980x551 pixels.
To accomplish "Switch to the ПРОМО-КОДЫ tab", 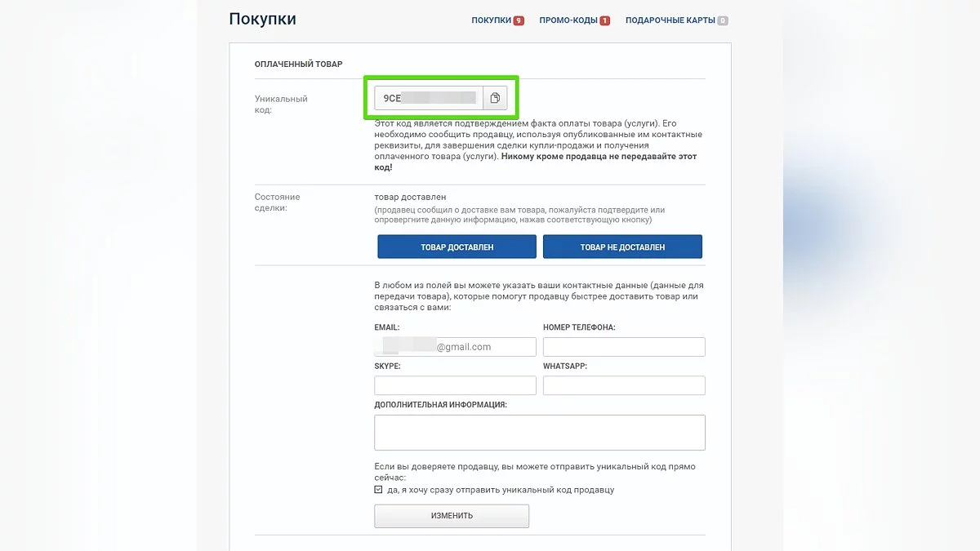I will tap(568, 20).
